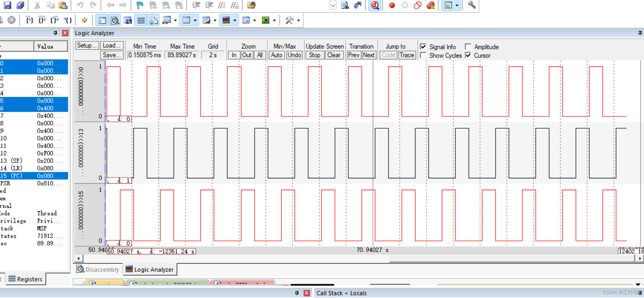Toggle the Disassembly Window toolbar icon
This screenshot has height=298, width=644.
[115, 20]
